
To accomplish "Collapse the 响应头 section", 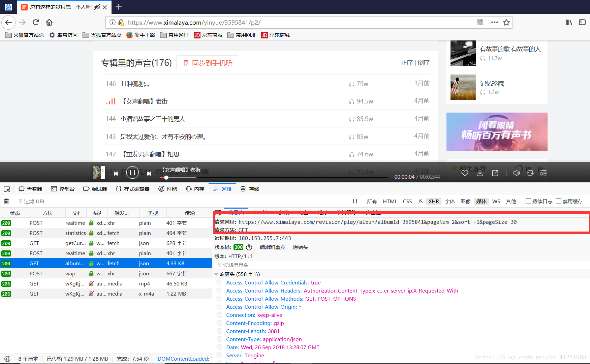I will point(216,274).
